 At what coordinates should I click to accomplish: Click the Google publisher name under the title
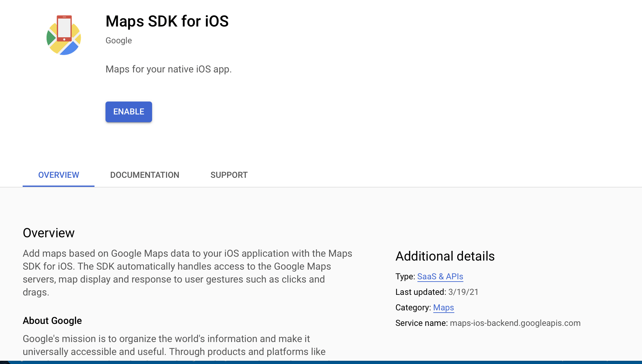coord(119,41)
